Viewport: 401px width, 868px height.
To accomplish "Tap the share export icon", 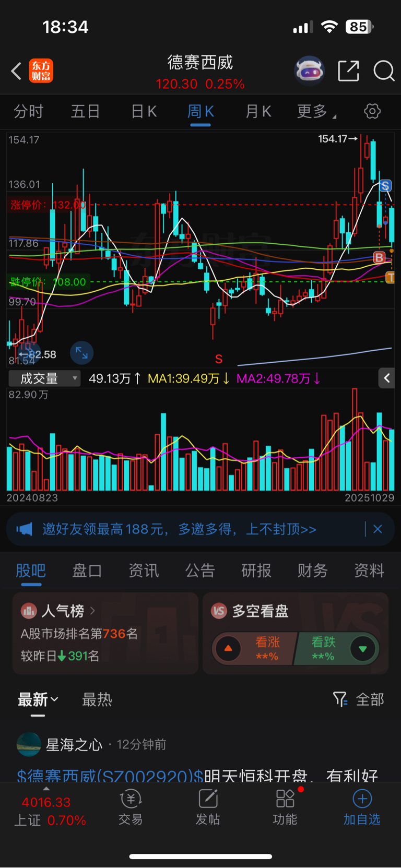I will (x=349, y=70).
